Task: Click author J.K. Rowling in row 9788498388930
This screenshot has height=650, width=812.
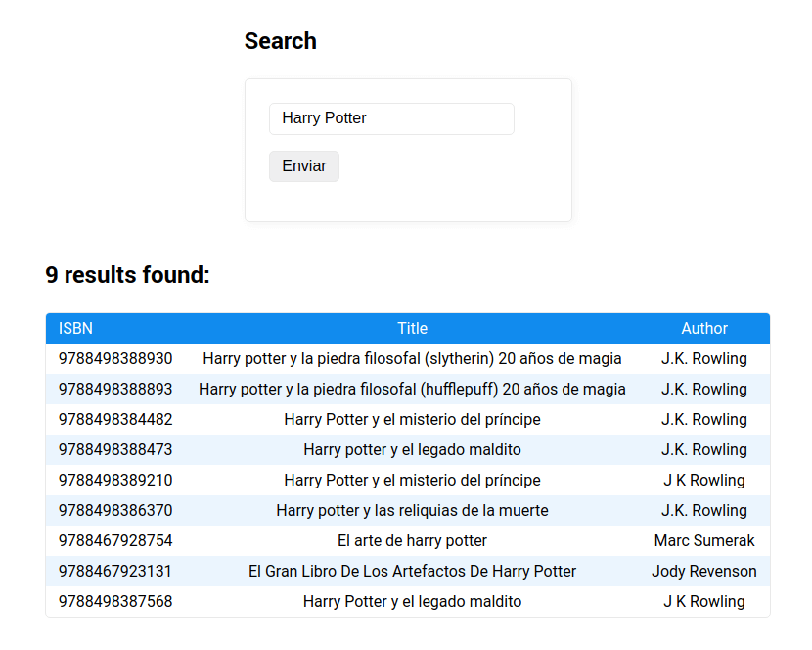Action: click(704, 358)
